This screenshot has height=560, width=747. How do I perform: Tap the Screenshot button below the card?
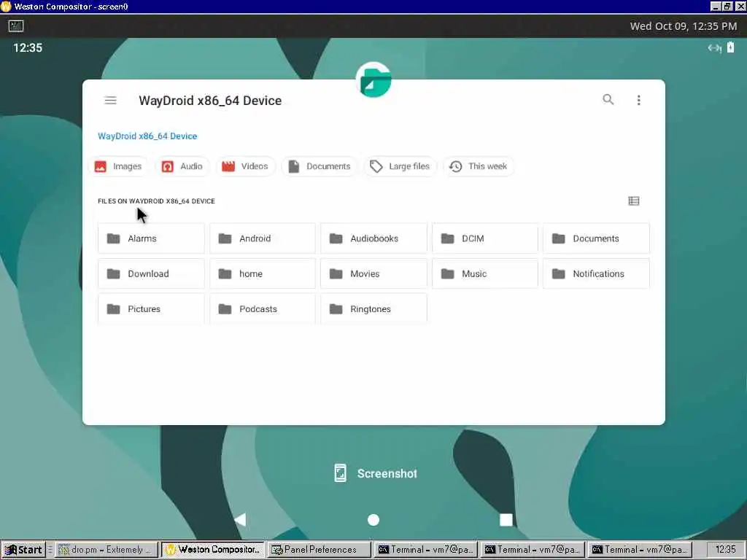376,473
